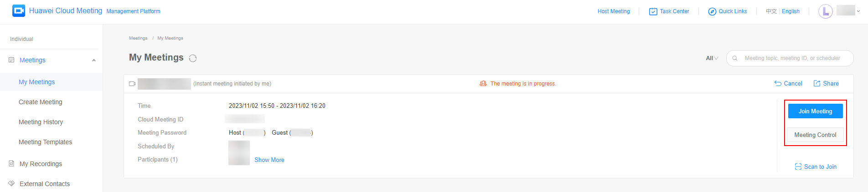Screen dimensions: 868x192
Task: Open Quick Links compass icon
Action: [712, 11]
